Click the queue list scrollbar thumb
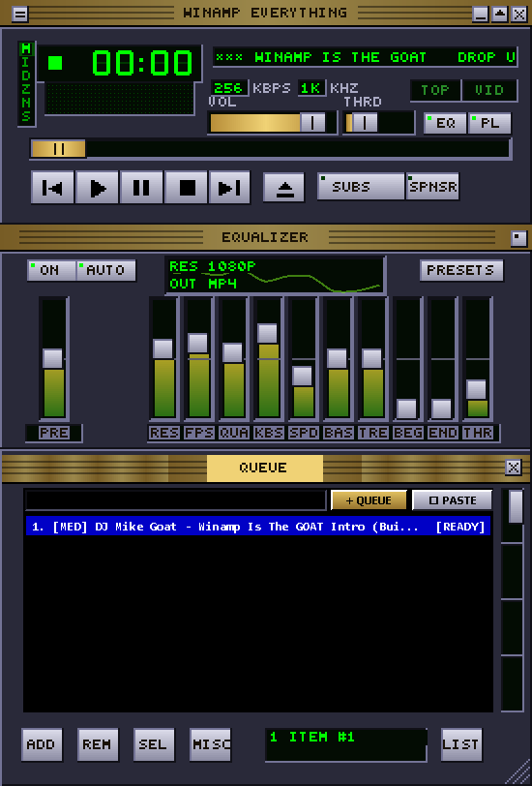Viewport: 532px width, 786px height. pos(516,507)
